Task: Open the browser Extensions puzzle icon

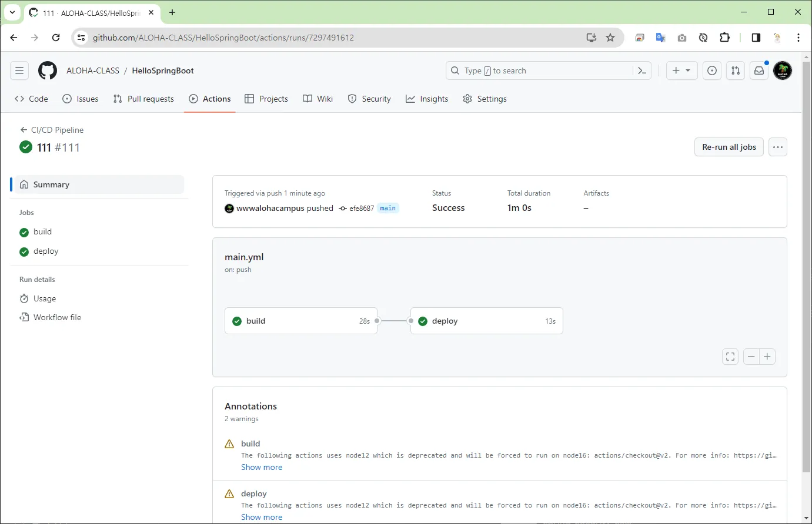Action: pos(724,38)
